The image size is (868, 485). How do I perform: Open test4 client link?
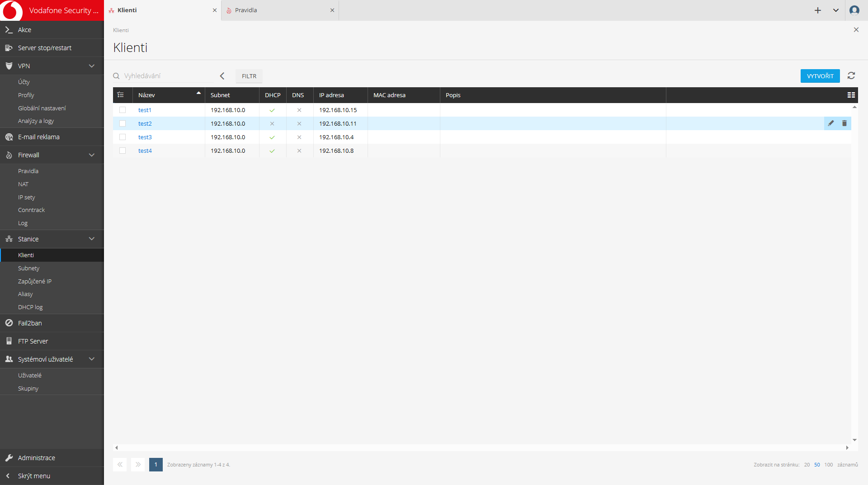pyautogui.click(x=145, y=151)
